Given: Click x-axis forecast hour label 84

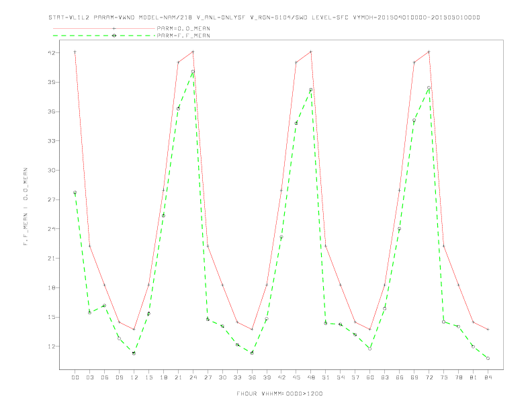Looking at the screenshot, I should tap(488, 377).
